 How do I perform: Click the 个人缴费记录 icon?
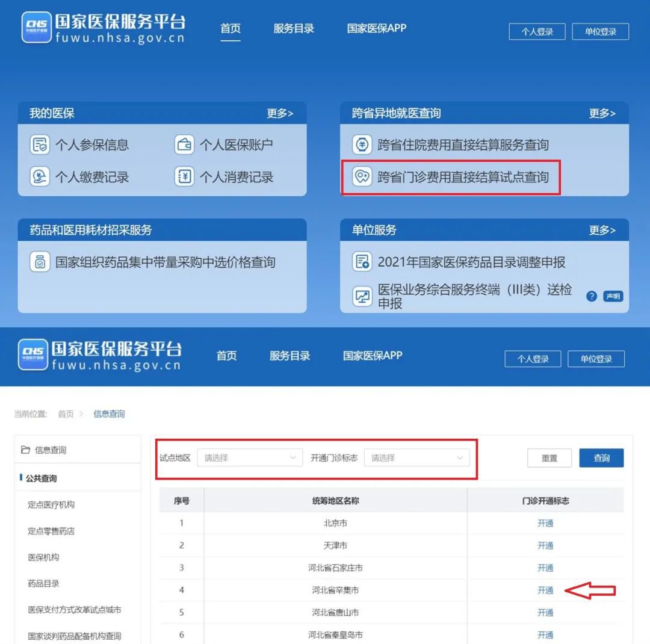click(40, 177)
